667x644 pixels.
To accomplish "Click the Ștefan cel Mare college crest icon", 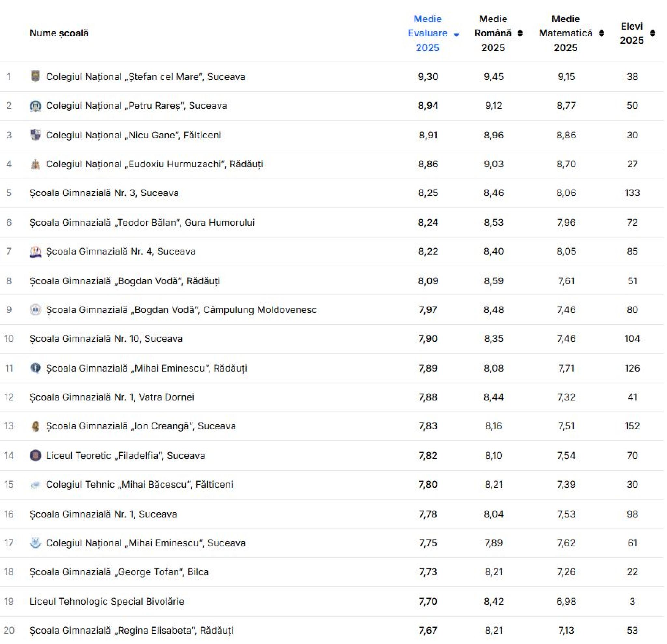I will pos(35,77).
